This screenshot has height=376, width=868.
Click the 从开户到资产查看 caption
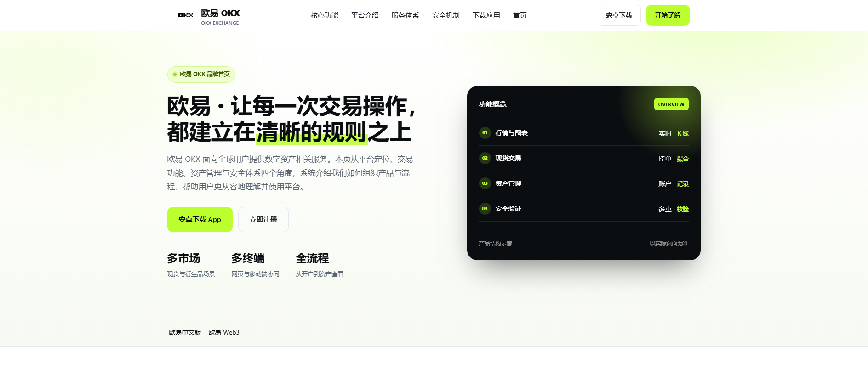click(x=320, y=274)
